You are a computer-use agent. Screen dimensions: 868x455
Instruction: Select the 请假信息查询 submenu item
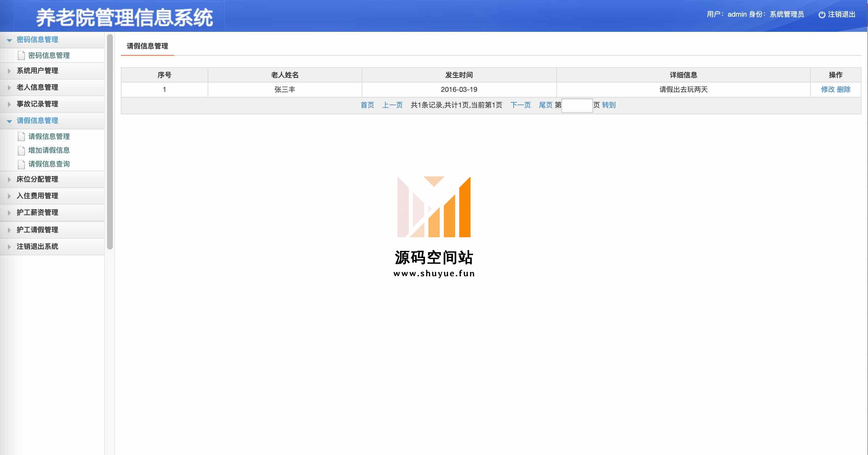point(49,164)
